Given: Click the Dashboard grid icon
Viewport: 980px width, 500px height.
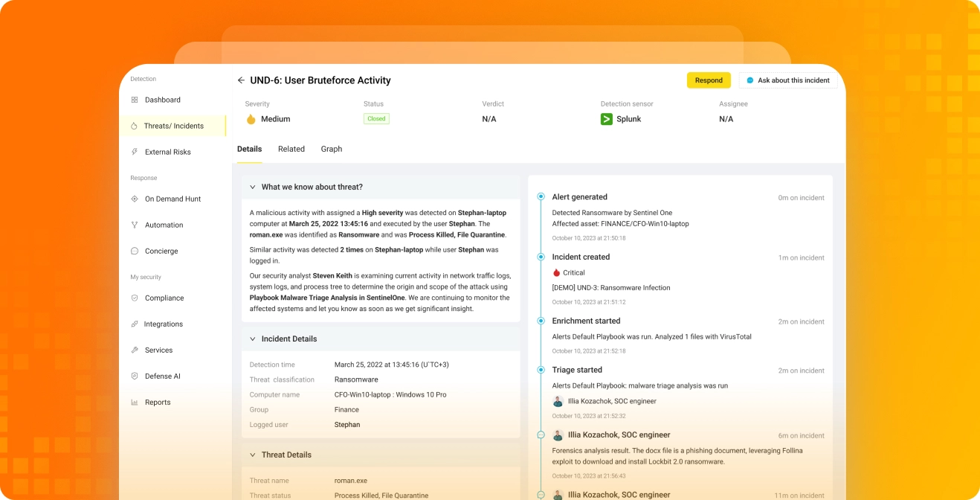Looking at the screenshot, I should point(135,100).
